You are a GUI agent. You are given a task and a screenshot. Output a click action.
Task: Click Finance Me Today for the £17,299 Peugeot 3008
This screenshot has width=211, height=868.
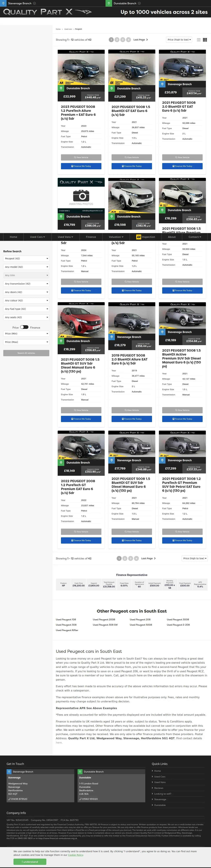click(182, 540)
